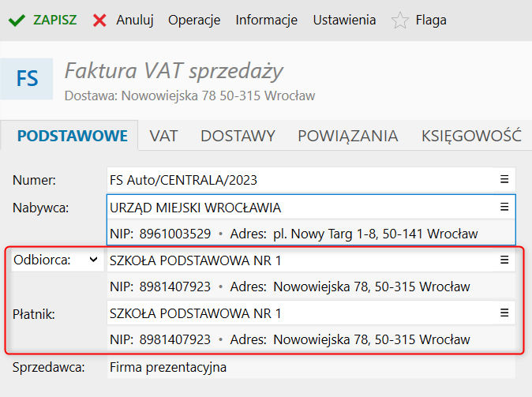
Task: Toggle the Flaga star icon
Action: click(x=400, y=21)
